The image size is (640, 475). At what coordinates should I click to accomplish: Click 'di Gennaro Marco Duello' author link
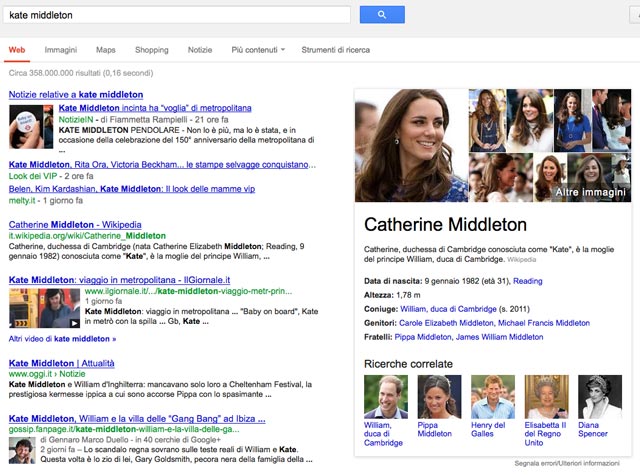84,440
